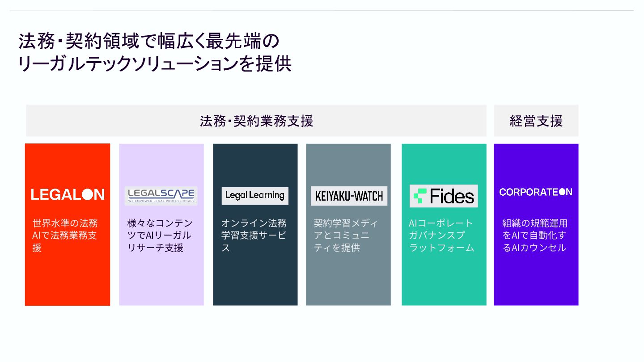Click the text AIコーポレートガバナンスプラットフォーム
The width and height of the screenshot is (644, 362).
(441, 235)
